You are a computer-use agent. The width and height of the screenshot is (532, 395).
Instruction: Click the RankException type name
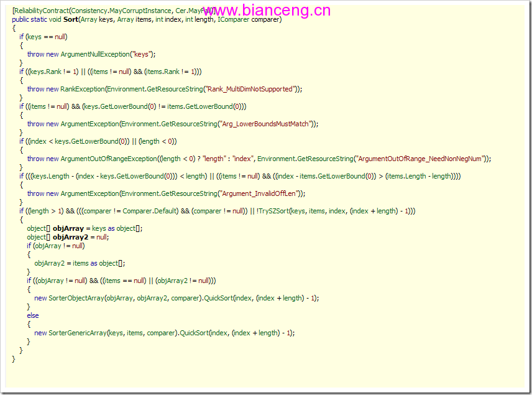83,89
